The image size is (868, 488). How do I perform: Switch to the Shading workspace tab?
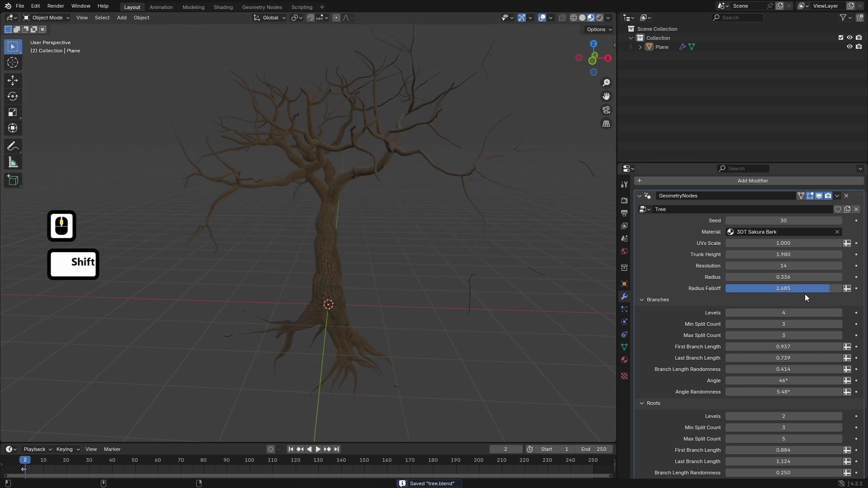[x=222, y=7]
